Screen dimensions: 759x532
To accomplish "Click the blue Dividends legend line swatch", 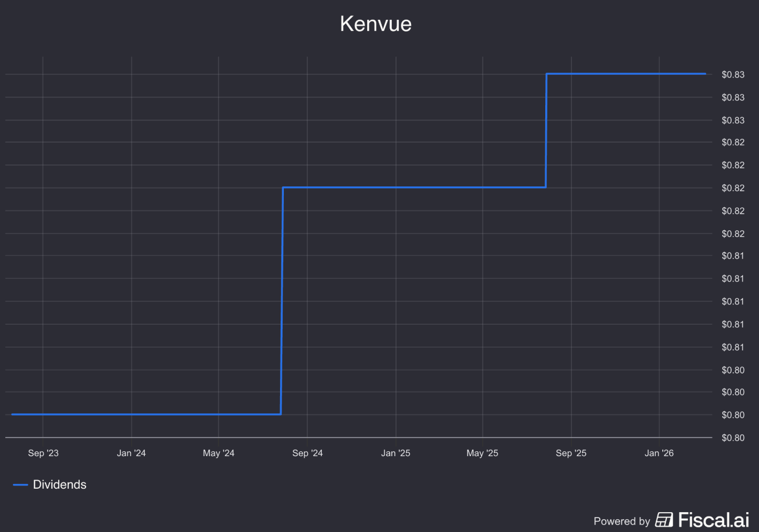I will [x=20, y=484].
